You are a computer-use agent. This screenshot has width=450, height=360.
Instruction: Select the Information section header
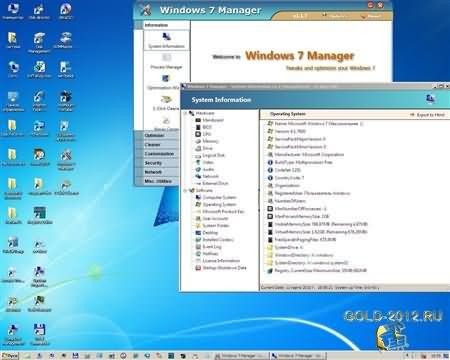click(156, 25)
